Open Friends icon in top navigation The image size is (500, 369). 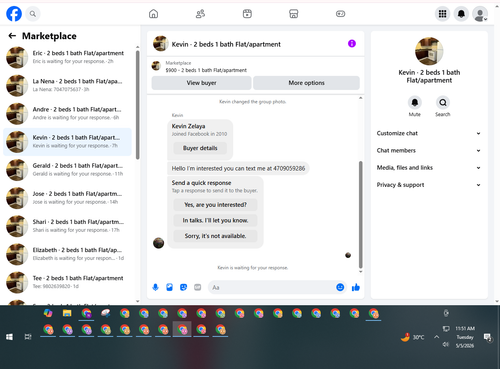[x=200, y=14]
